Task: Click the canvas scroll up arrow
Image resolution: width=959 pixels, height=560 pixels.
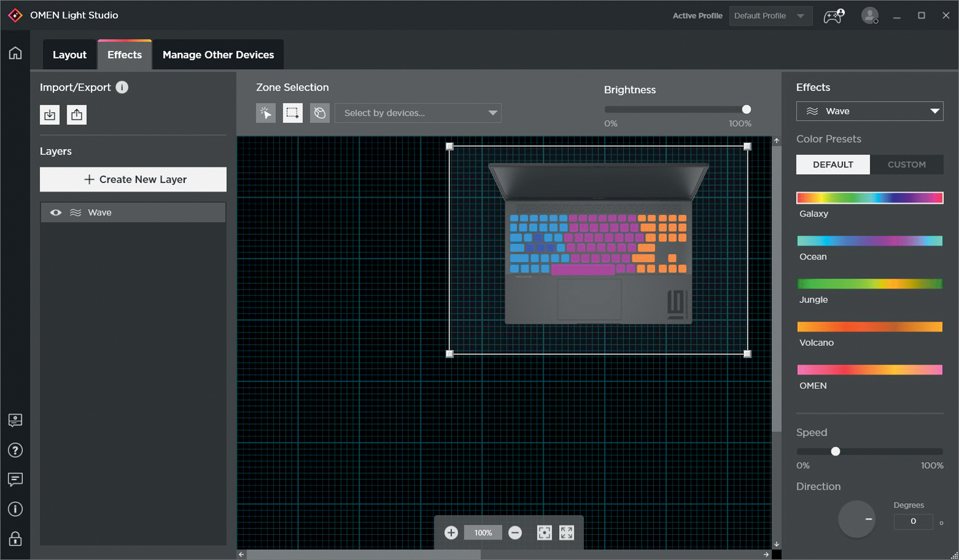Action: [x=777, y=141]
